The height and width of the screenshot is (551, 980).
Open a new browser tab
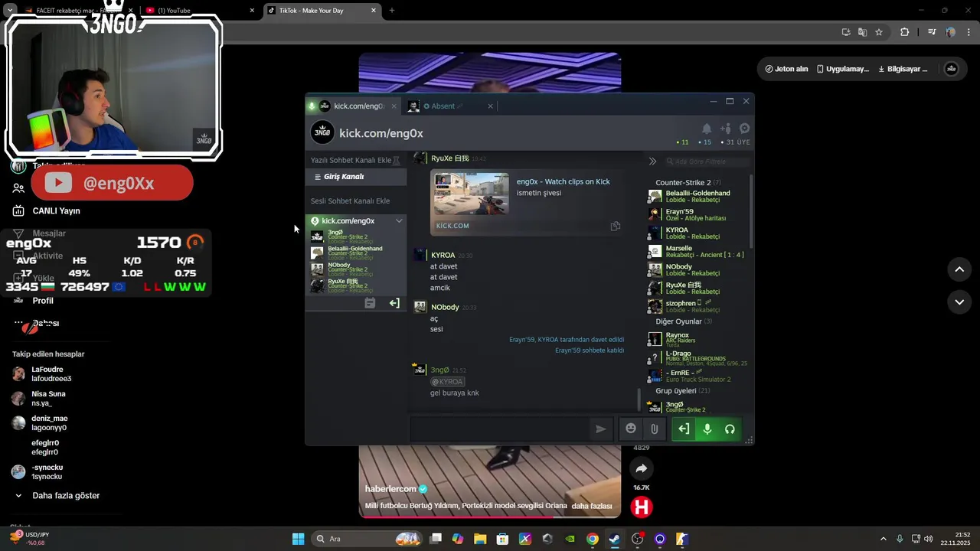(x=391, y=10)
